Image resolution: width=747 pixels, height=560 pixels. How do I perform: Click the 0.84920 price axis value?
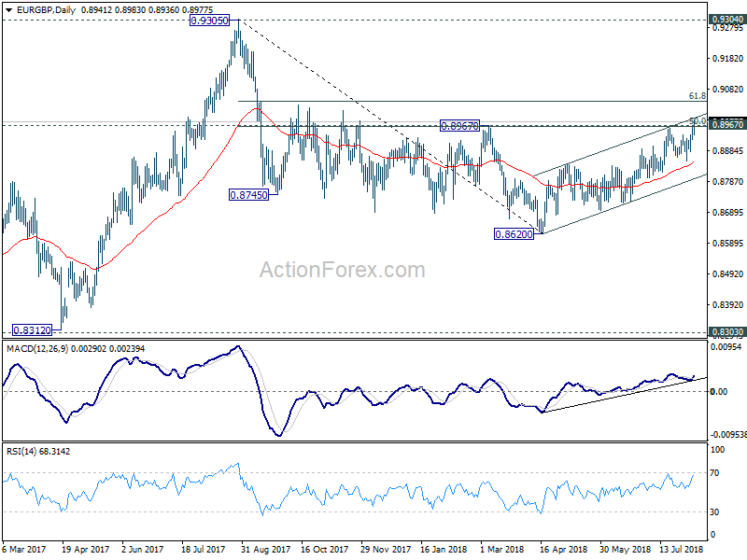(x=727, y=273)
